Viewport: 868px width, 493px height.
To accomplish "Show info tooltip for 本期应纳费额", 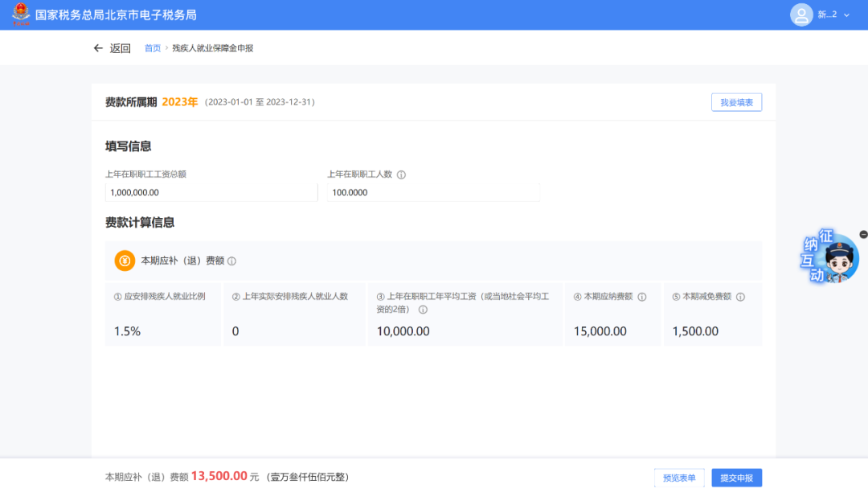I will 642,297.
